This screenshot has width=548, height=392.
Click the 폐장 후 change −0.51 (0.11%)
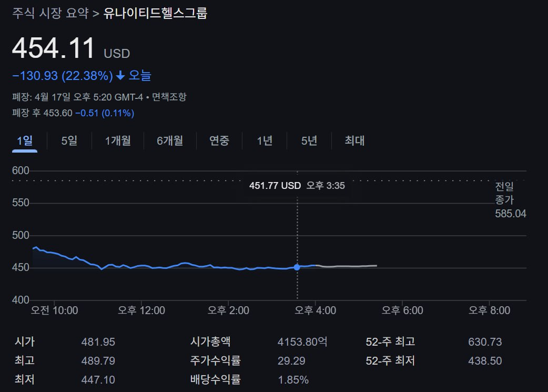[105, 113]
